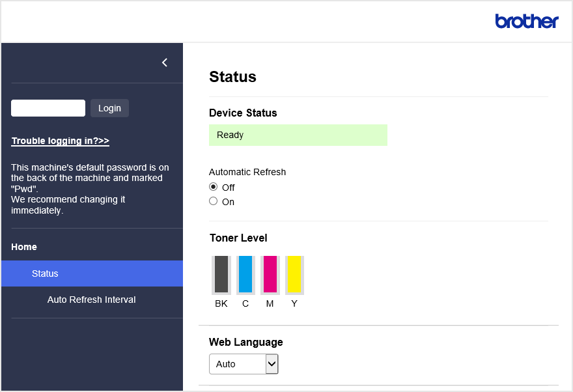
Task: Click the Web Language dropdown arrow
Action: (272, 364)
